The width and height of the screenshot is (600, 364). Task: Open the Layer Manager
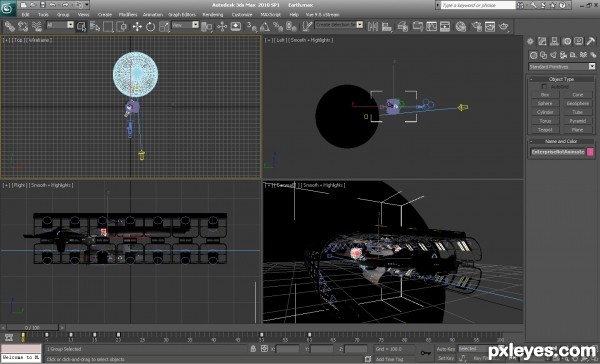[x=403, y=26]
